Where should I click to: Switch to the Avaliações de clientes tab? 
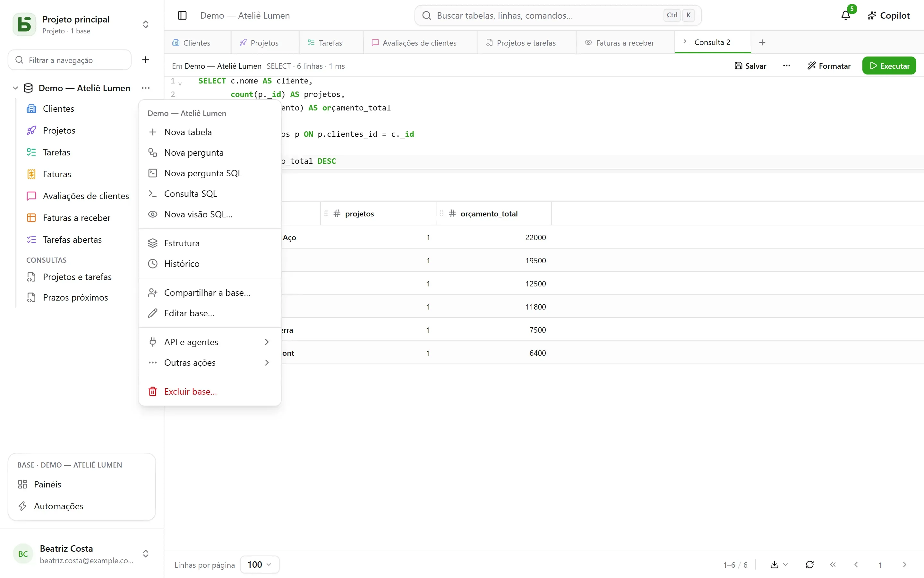[420, 42]
